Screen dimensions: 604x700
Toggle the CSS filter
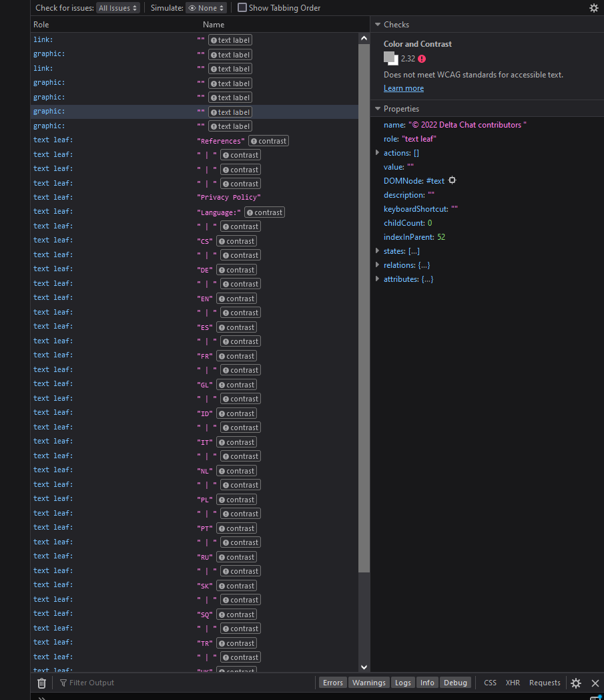click(490, 683)
